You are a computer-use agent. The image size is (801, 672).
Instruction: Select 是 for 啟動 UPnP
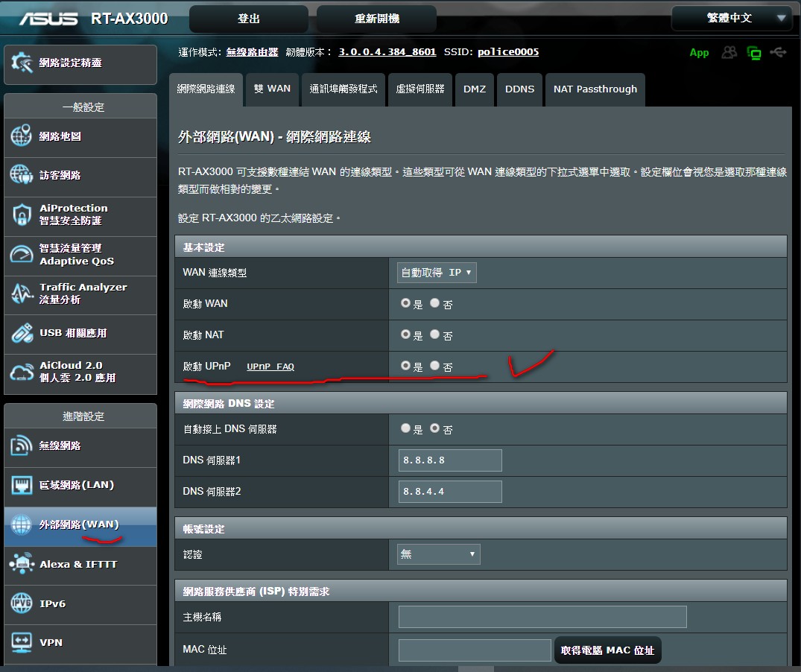pyautogui.click(x=405, y=366)
